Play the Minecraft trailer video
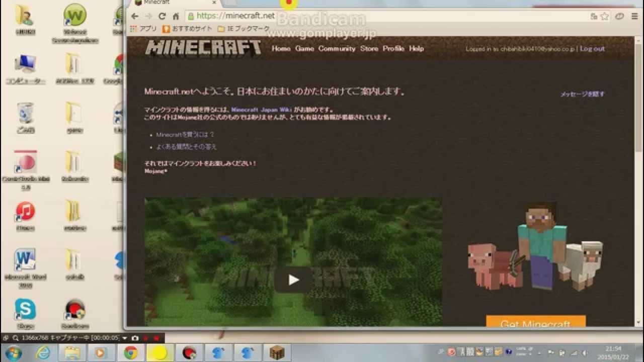This screenshot has height=362, width=644. click(293, 280)
